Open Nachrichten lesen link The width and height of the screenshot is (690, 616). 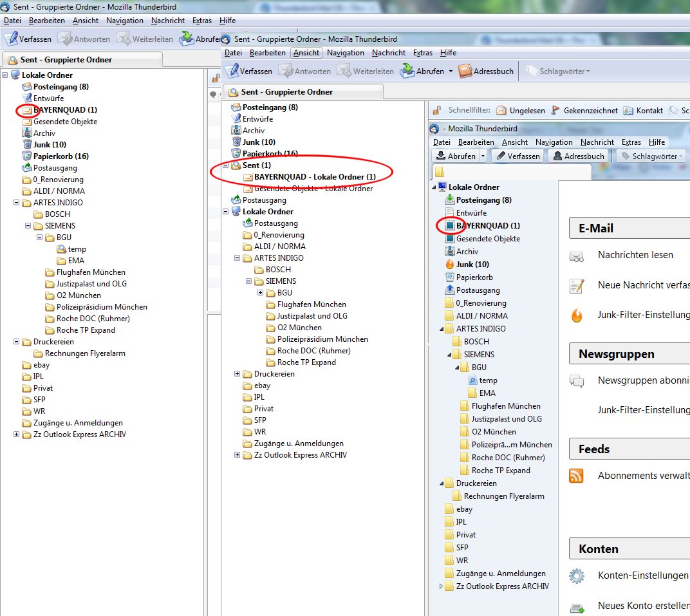(x=635, y=255)
